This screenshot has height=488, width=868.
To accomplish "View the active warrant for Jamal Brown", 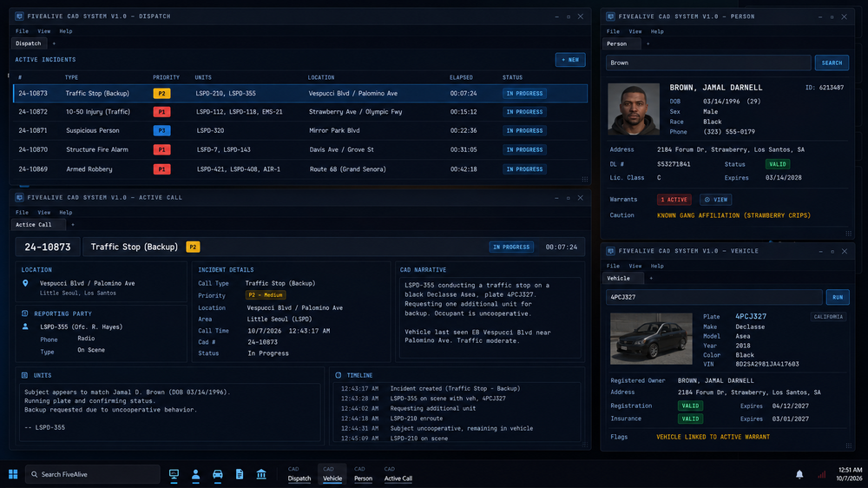I will (716, 200).
